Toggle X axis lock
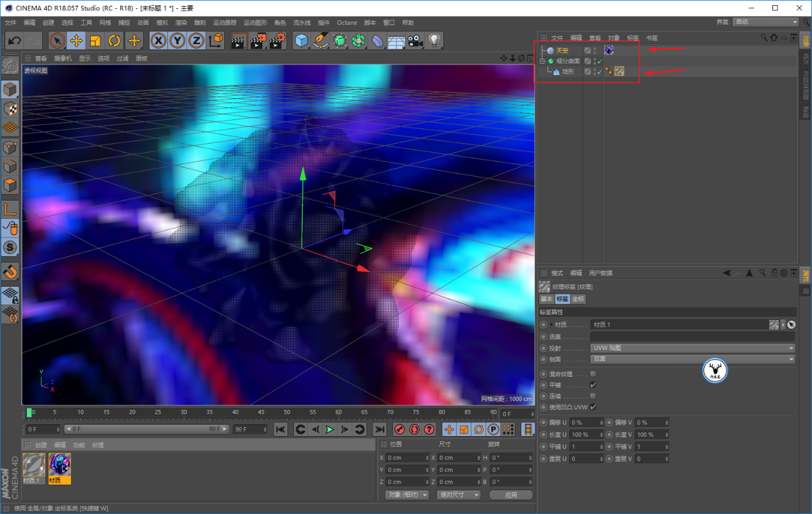The width and height of the screenshot is (812, 514). click(x=158, y=41)
